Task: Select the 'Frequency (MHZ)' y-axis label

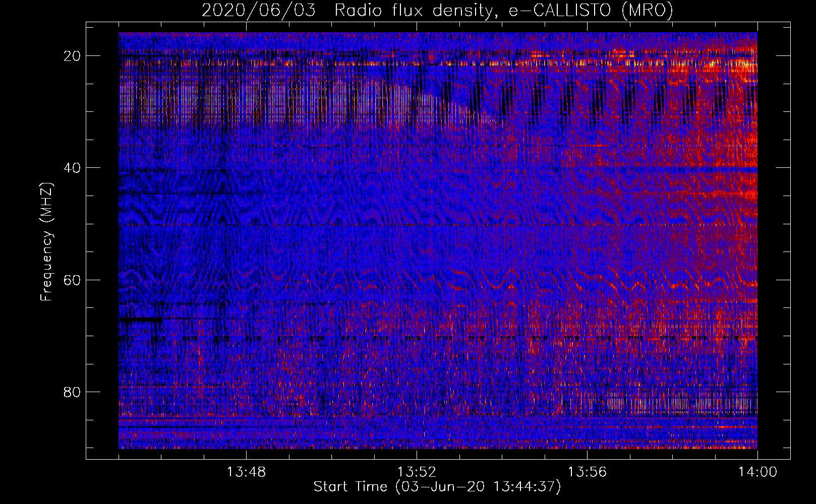Action: click(46, 241)
